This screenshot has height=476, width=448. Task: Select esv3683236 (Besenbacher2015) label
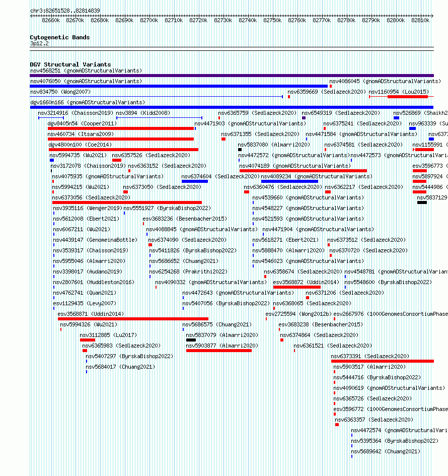click(185, 219)
